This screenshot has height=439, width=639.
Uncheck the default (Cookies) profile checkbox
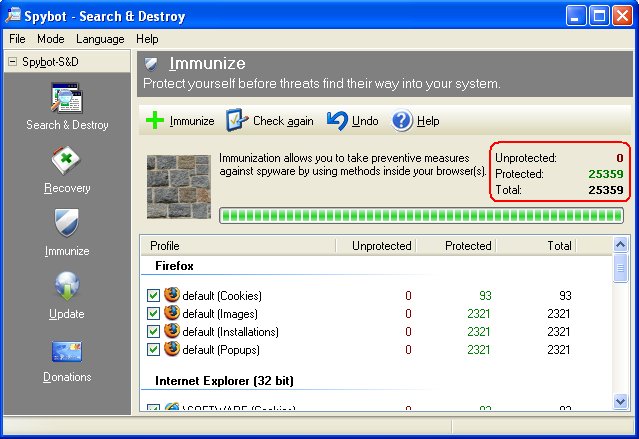153,296
